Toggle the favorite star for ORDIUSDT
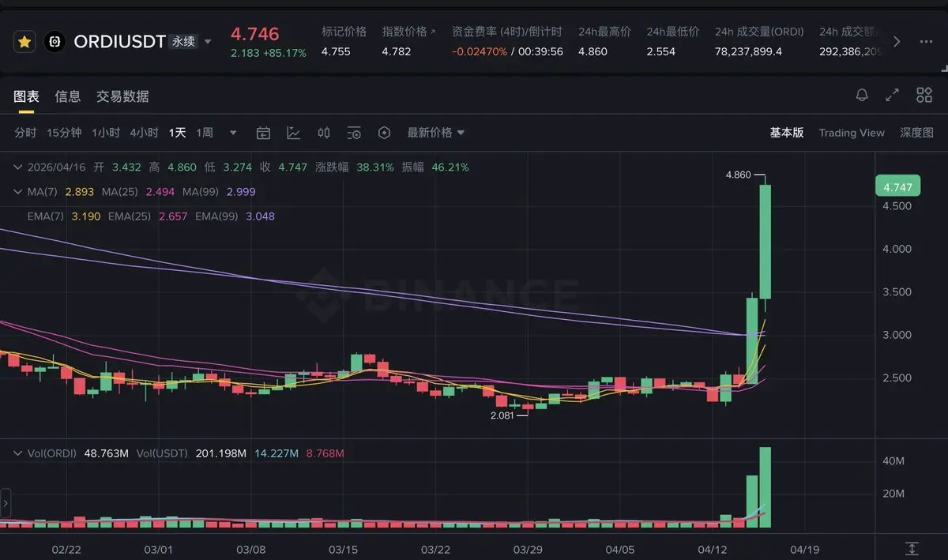This screenshot has width=948, height=560. [24, 42]
